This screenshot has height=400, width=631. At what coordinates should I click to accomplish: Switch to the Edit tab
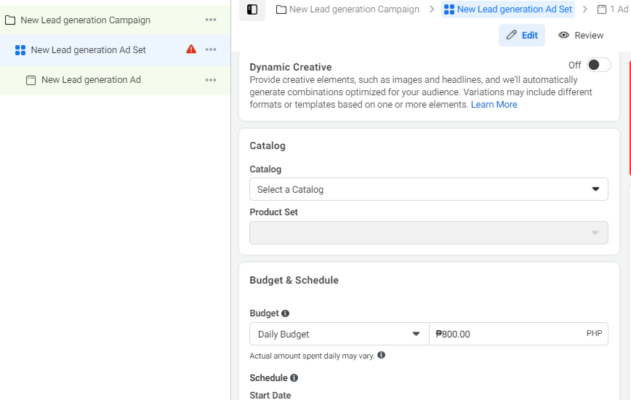pyautogui.click(x=522, y=35)
